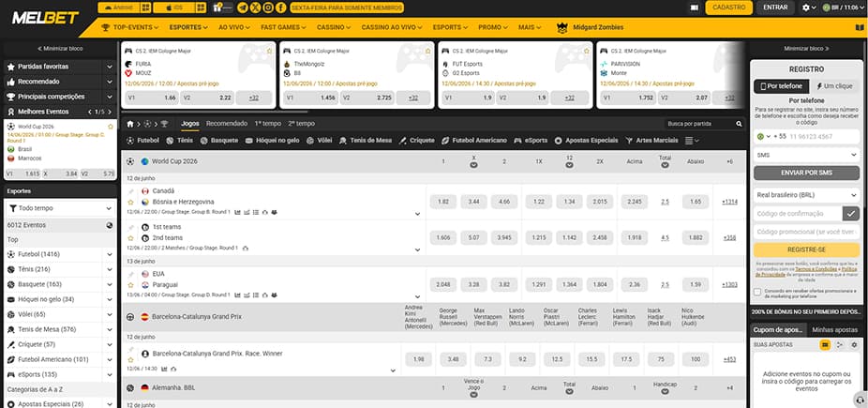
Task: Select the Hóquei no gelo sport filter
Action: [272, 141]
